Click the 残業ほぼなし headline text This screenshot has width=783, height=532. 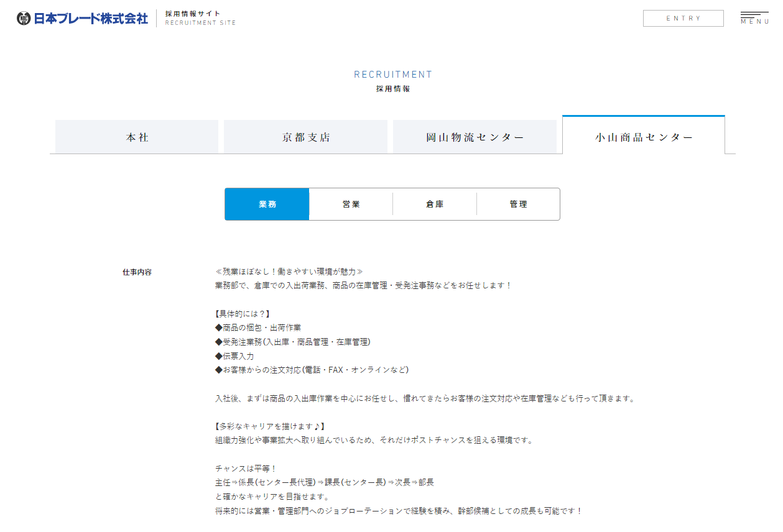click(289, 272)
